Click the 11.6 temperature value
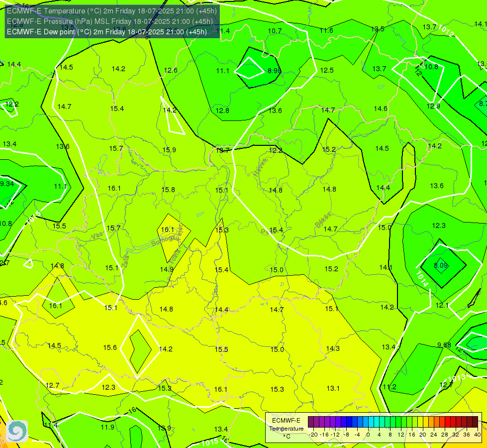The width and height of the screenshot is (487, 448). 326,30
